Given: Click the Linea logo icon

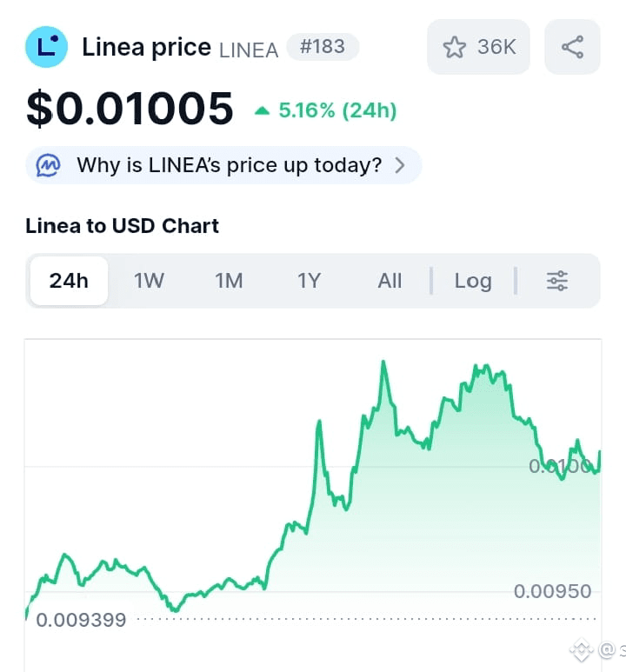Looking at the screenshot, I should click(x=46, y=47).
